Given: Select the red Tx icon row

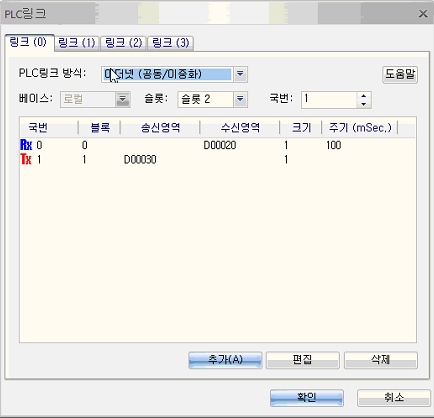Looking at the screenshot, I should (217, 160).
